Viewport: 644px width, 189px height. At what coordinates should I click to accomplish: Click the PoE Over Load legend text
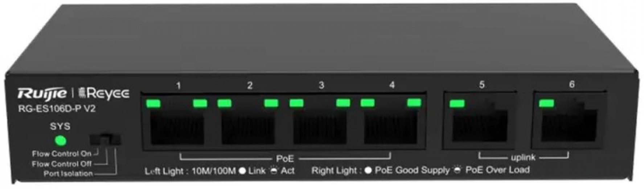coord(497,170)
